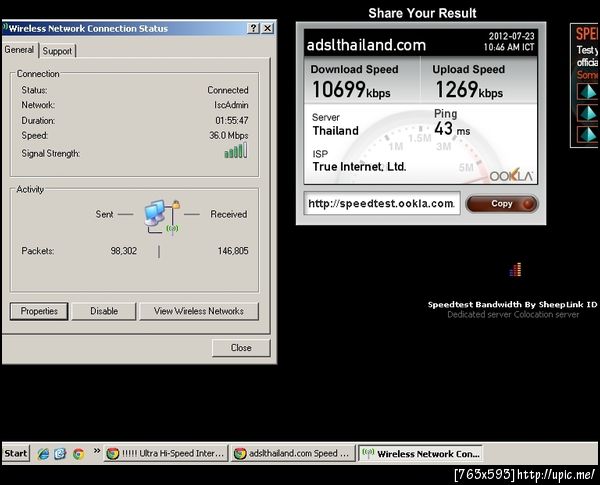600x485 pixels.
Task: Switch to the Support tab
Action: [x=57, y=51]
